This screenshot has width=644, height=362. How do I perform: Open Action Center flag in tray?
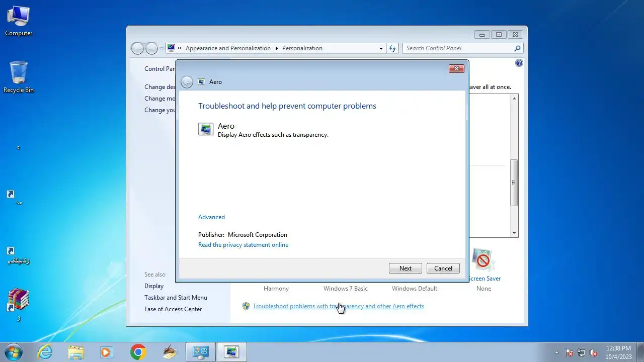click(x=569, y=352)
